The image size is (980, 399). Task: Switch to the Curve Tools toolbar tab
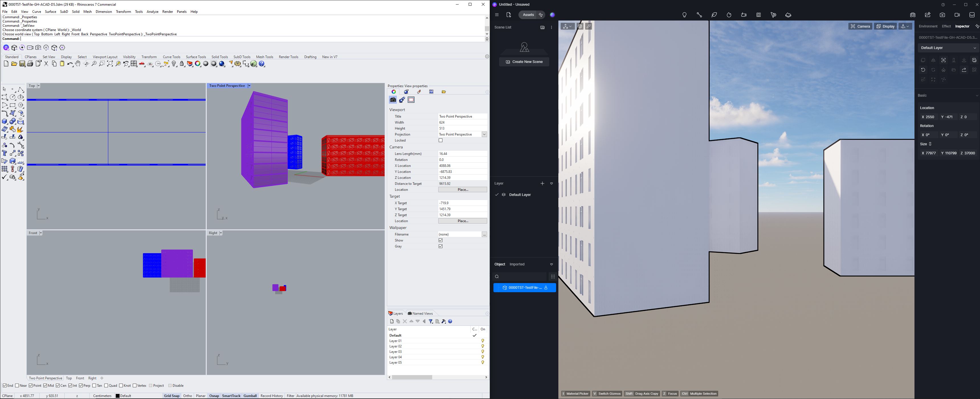point(171,57)
